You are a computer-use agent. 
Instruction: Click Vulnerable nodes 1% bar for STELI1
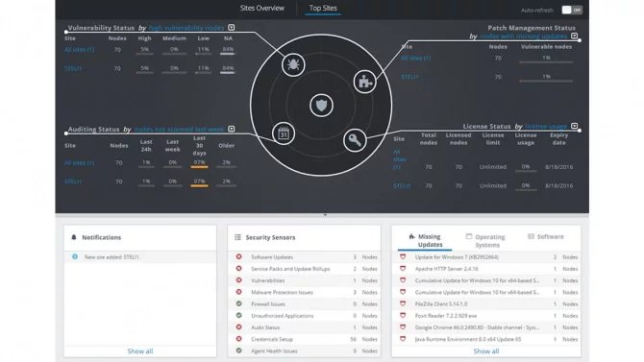[546, 78]
